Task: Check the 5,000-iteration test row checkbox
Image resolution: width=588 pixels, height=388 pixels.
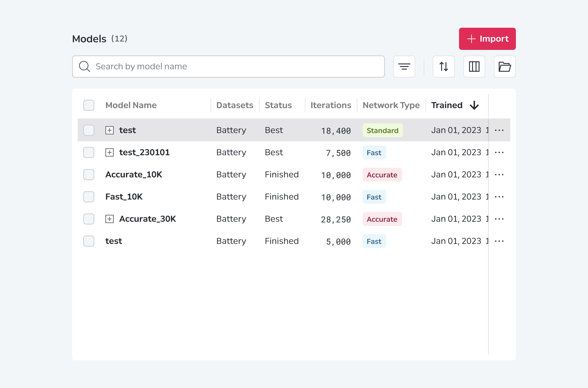Action: [89, 241]
